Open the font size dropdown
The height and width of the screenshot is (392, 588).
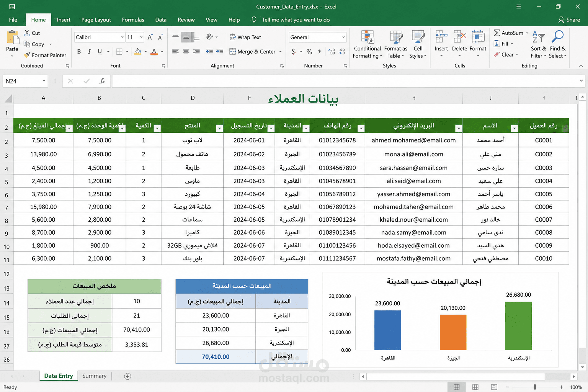(141, 37)
